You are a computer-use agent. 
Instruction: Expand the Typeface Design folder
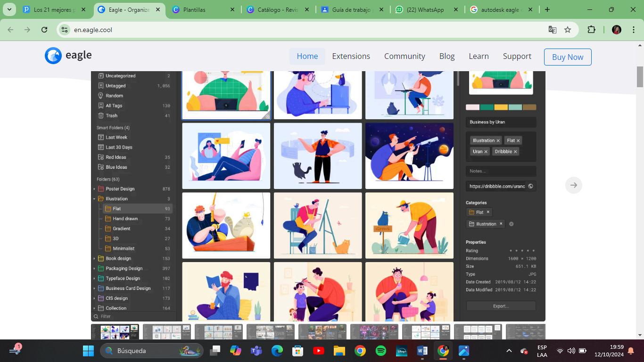(94, 279)
